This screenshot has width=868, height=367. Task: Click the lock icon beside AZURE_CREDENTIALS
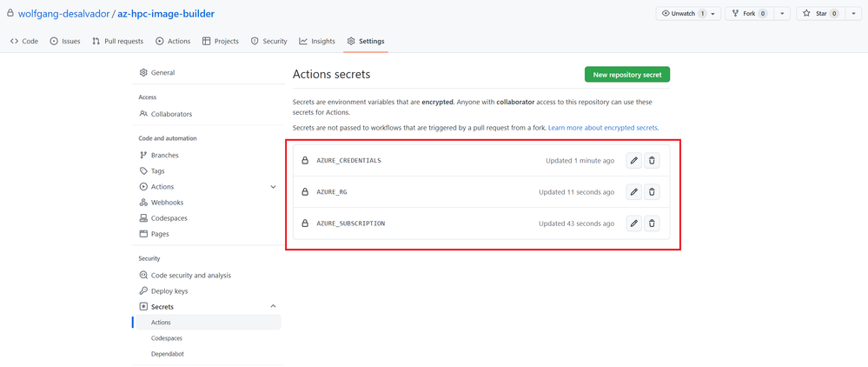(x=304, y=161)
